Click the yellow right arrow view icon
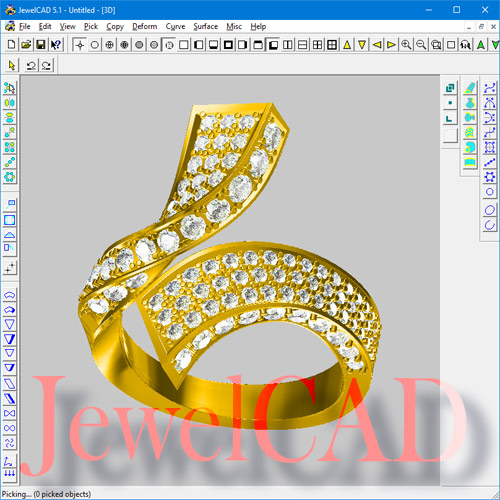The height and width of the screenshot is (500, 500). (391, 44)
